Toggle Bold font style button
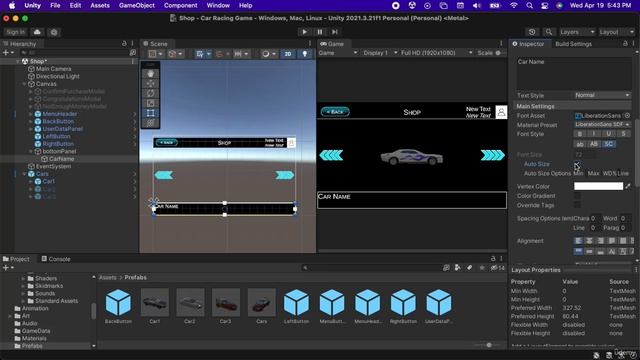 pos(580,134)
